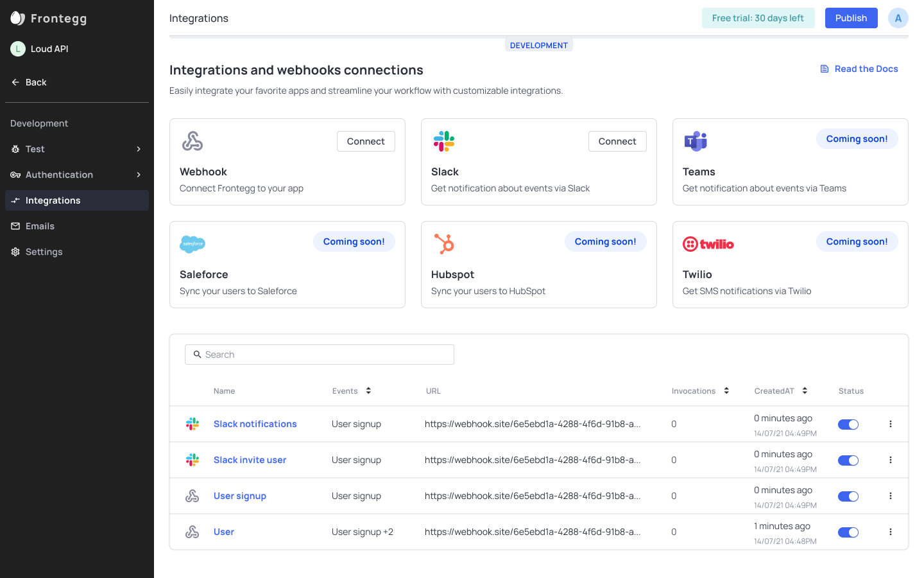Image resolution: width=924 pixels, height=578 pixels.
Task: Click the Twilio logo
Action: (x=708, y=244)
